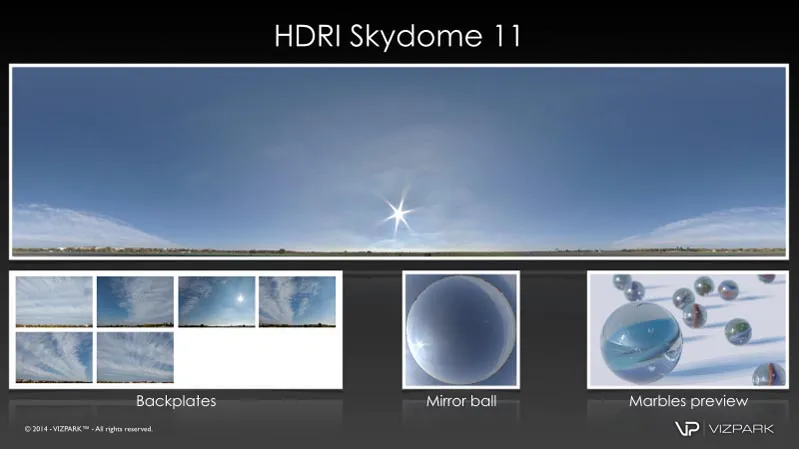Click the VIZPARK logo
Screen dimensions: 799x449
[x=725, y=428]
